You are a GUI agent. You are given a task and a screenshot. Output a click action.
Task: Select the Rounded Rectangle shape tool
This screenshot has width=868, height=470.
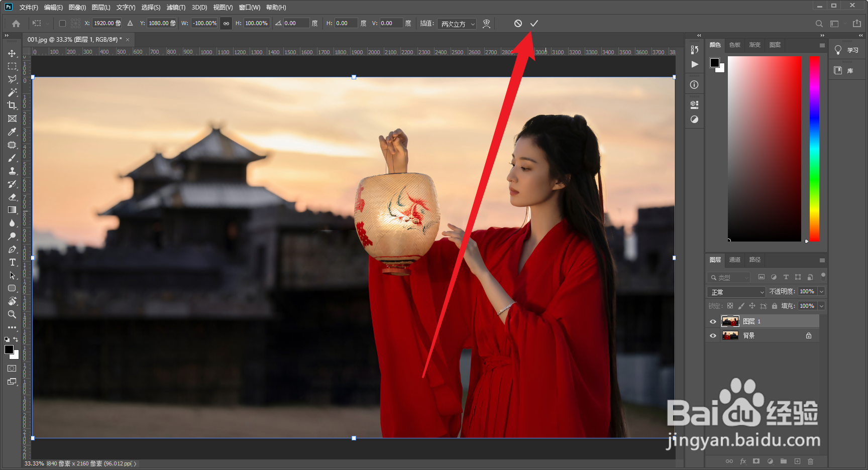click(x=12, y=288)
